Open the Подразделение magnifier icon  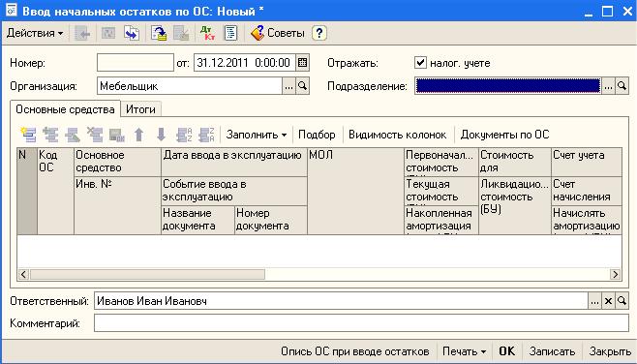coord(622,86)
